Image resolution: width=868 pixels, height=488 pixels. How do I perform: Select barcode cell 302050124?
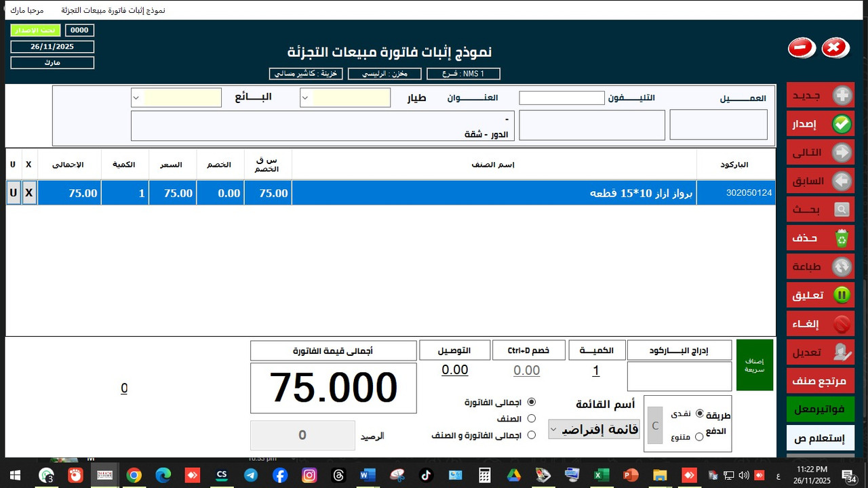tap(736, 193)
